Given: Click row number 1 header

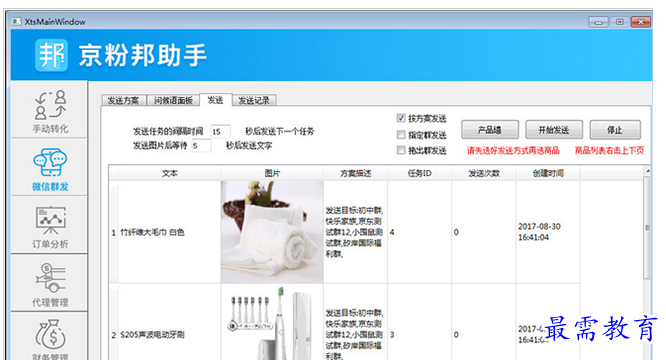Looking at the screenshot, I should point(113,232).
